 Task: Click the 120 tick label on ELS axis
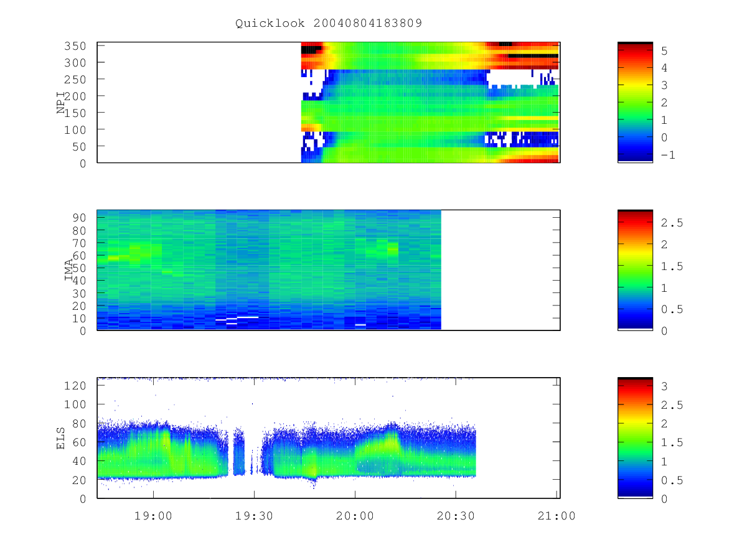(77, 385)
